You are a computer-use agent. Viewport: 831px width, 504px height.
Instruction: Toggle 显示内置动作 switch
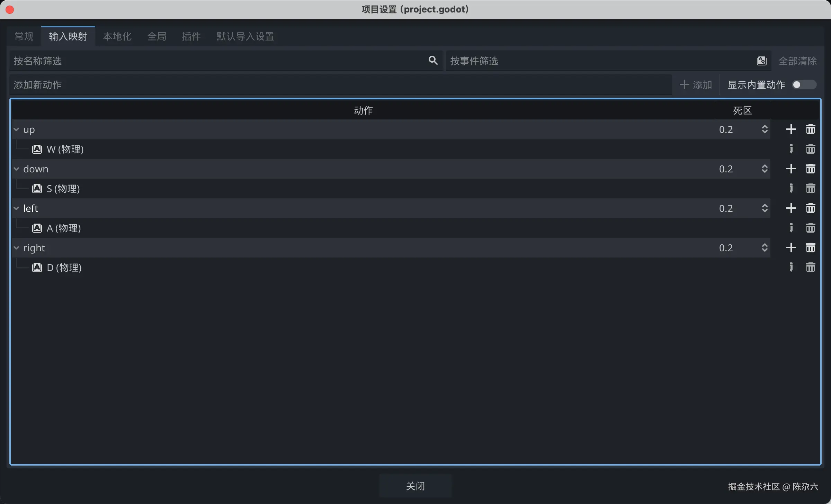[804, 85]
